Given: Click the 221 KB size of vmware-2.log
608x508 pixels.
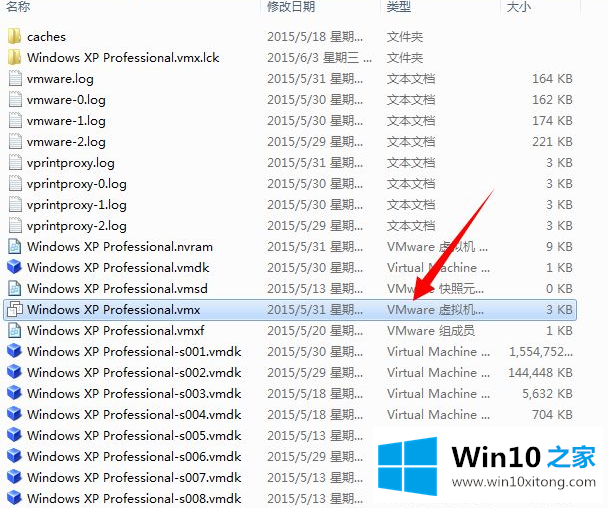Looking at the screenshot, I should (x=552, y=142).
